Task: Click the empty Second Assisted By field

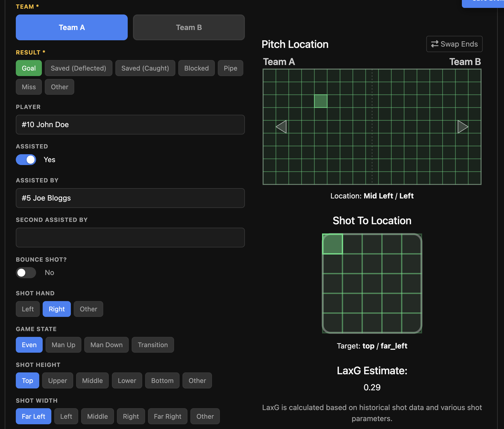Action: [130, 237]
